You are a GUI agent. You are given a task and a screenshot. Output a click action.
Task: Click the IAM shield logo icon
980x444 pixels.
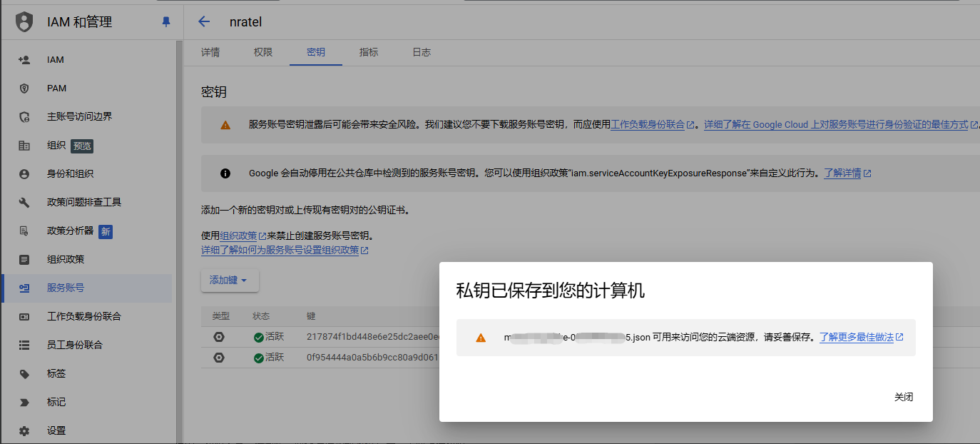(x=24, y=21)
